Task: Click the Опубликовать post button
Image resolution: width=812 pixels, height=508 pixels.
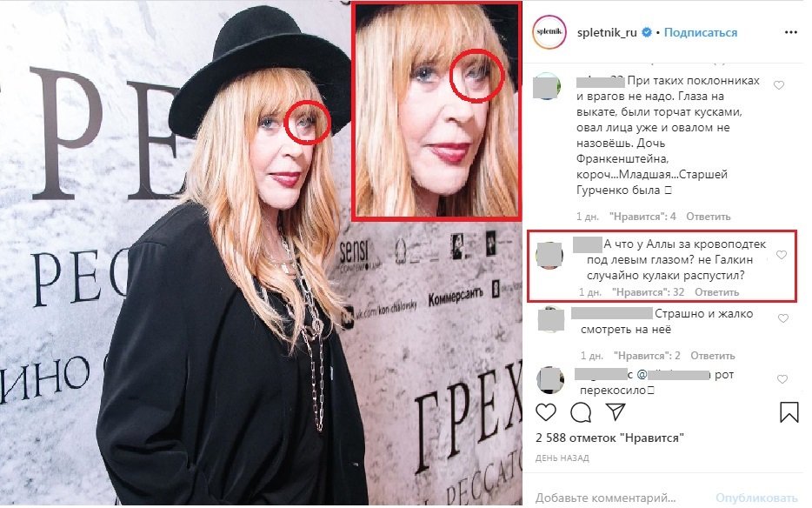Action: (x=756, y=498)
